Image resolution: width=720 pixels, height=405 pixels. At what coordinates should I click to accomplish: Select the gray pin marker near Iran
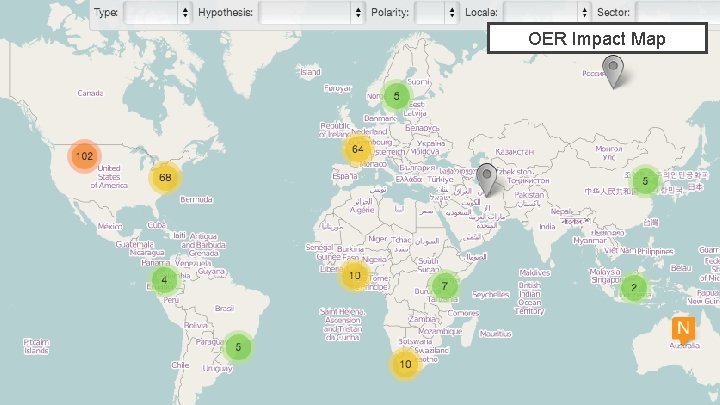486,180
